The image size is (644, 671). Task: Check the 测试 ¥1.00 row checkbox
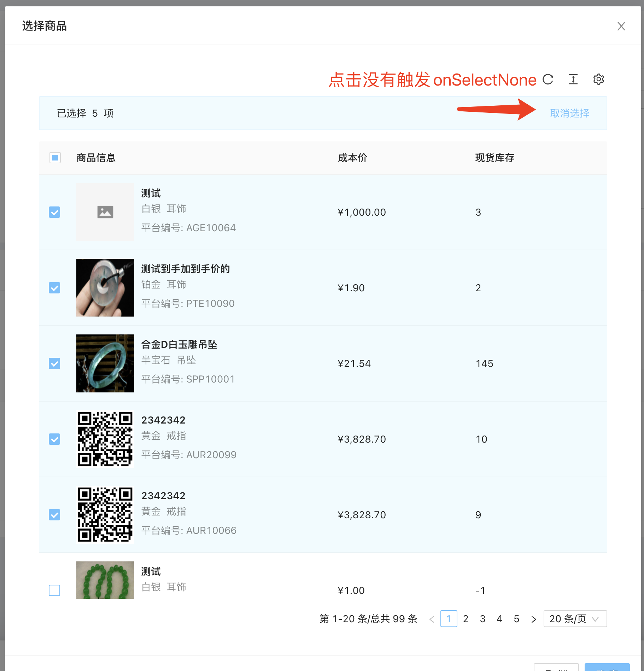[x=54, y=590]
